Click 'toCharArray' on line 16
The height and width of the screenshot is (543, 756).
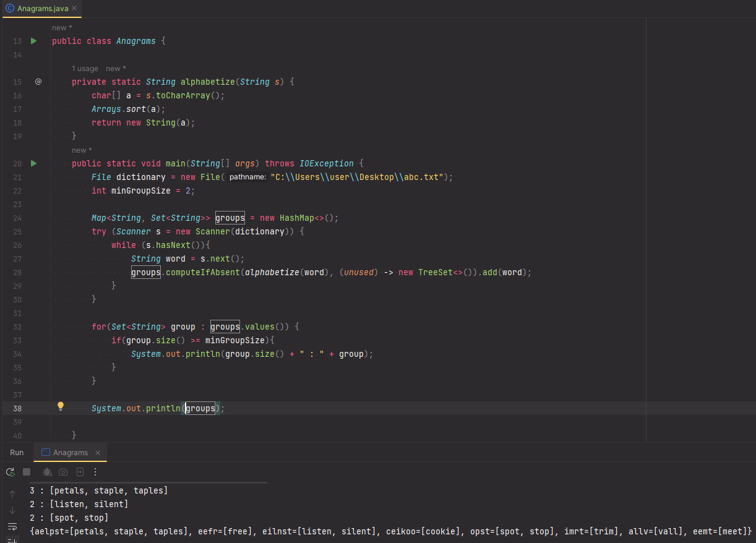pyautogui.click(x=183, y=95)
